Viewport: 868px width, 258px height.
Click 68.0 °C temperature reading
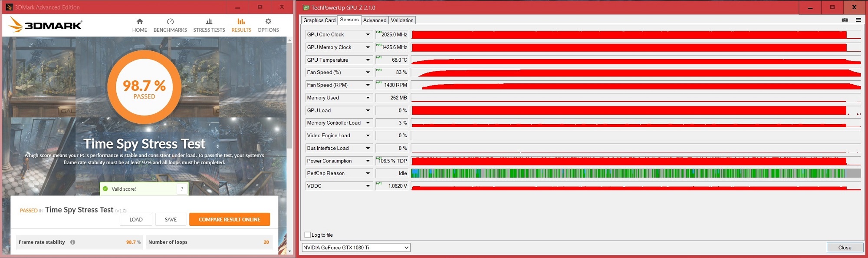[x=392, y=60]
